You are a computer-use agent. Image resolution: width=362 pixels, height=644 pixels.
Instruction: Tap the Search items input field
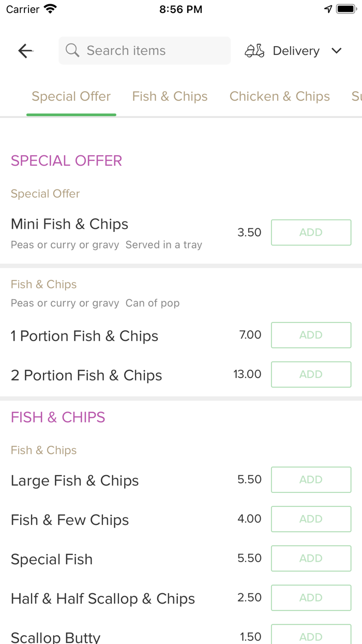click(x=145, y=50)
